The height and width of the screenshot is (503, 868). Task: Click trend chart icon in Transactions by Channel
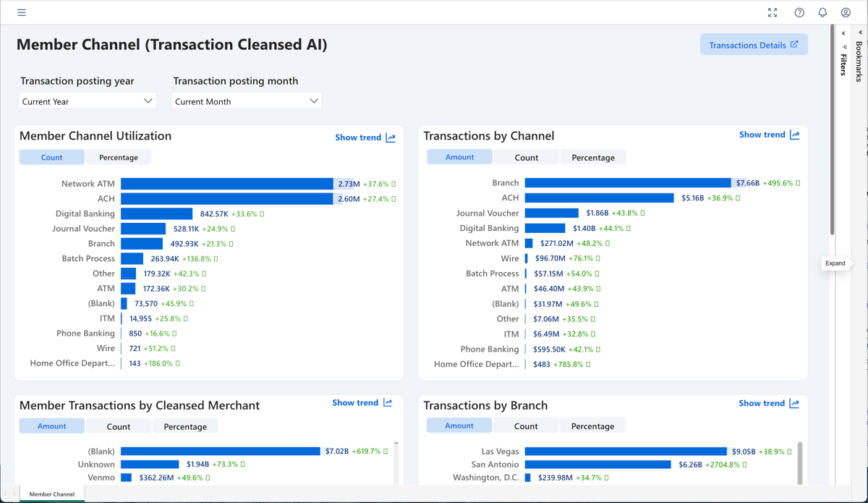click(x=795, y=135)
